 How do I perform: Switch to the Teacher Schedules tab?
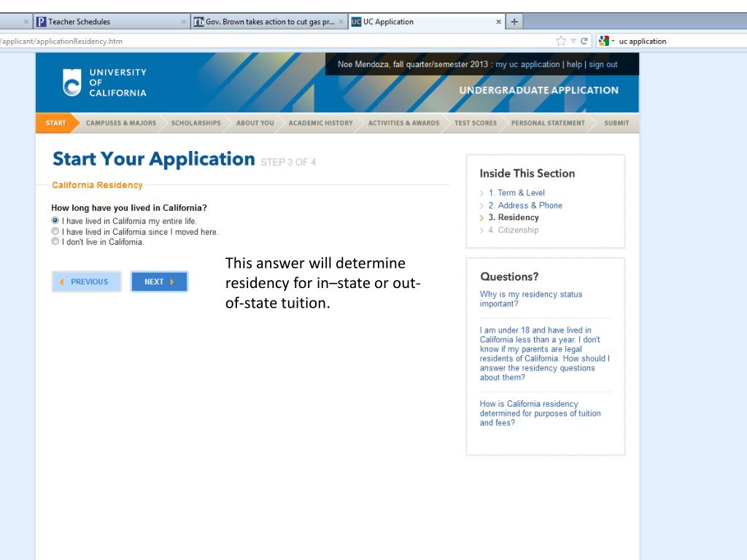112,21
